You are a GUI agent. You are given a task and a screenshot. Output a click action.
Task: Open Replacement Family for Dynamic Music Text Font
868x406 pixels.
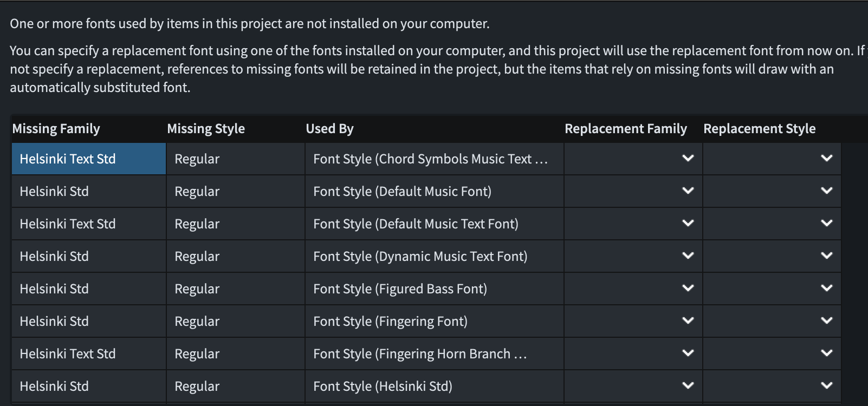pyautogui.click(x=633, y=256)
